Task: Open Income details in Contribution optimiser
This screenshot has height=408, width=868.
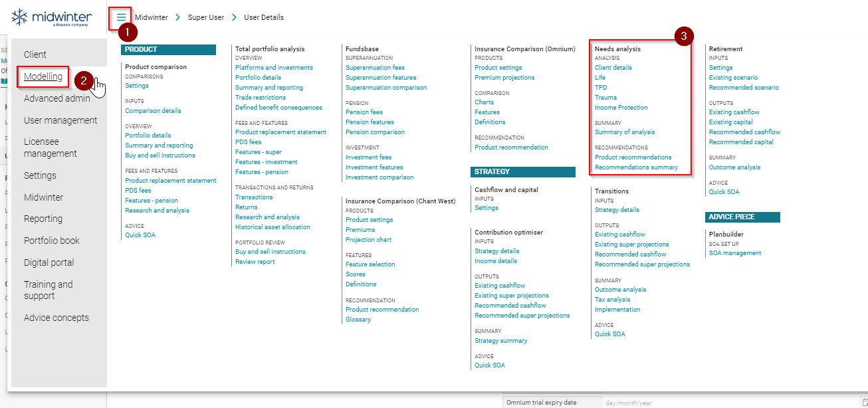Action: pos(496,261)
